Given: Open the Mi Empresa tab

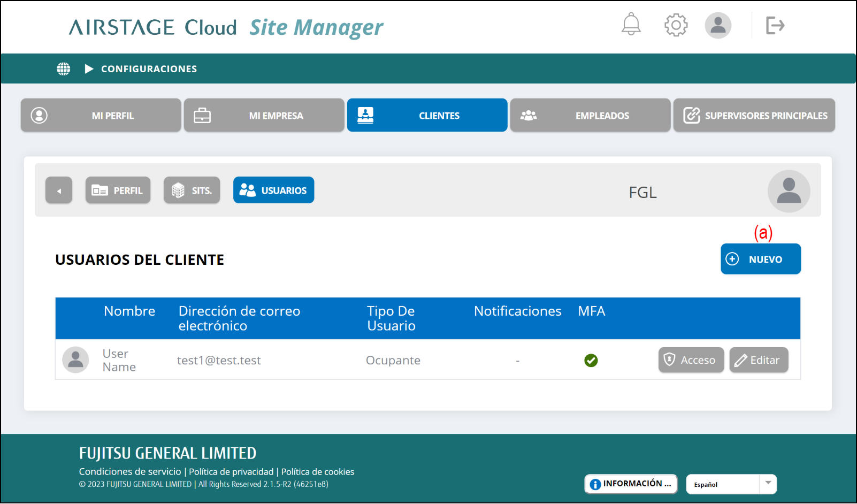Looking at the screenshot, I should pos(264,116).
